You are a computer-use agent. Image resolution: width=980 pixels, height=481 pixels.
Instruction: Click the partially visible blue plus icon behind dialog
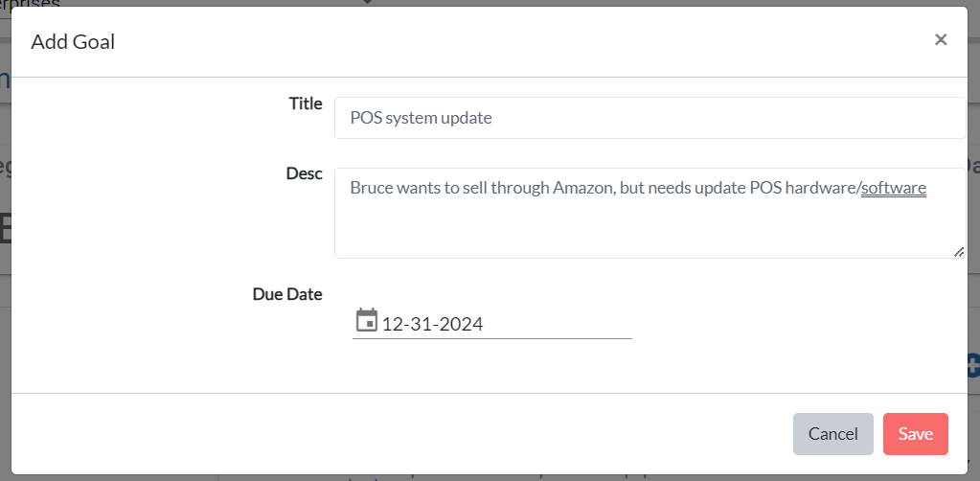[x=973, y=366]
